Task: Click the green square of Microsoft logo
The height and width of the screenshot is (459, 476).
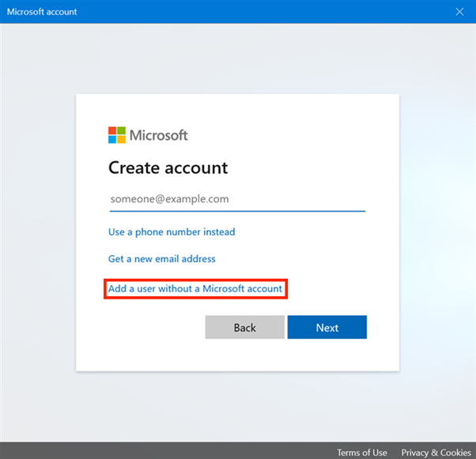Action: click(121, 131)
